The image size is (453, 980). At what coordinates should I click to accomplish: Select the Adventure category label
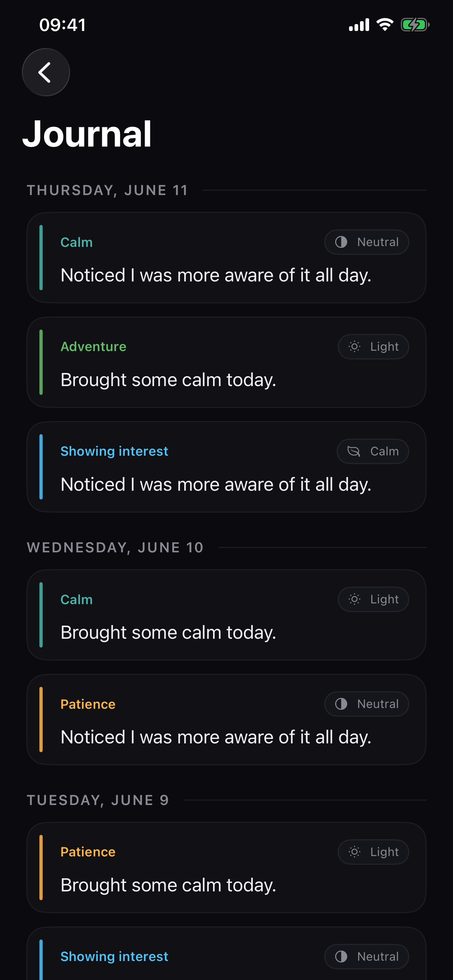click(93, 347)
